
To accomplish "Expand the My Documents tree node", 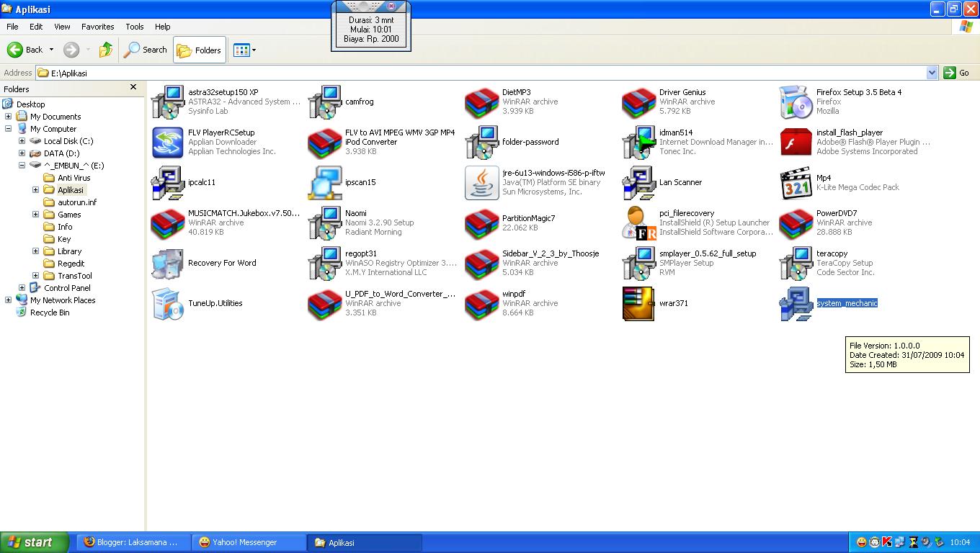I will point(8,117).
